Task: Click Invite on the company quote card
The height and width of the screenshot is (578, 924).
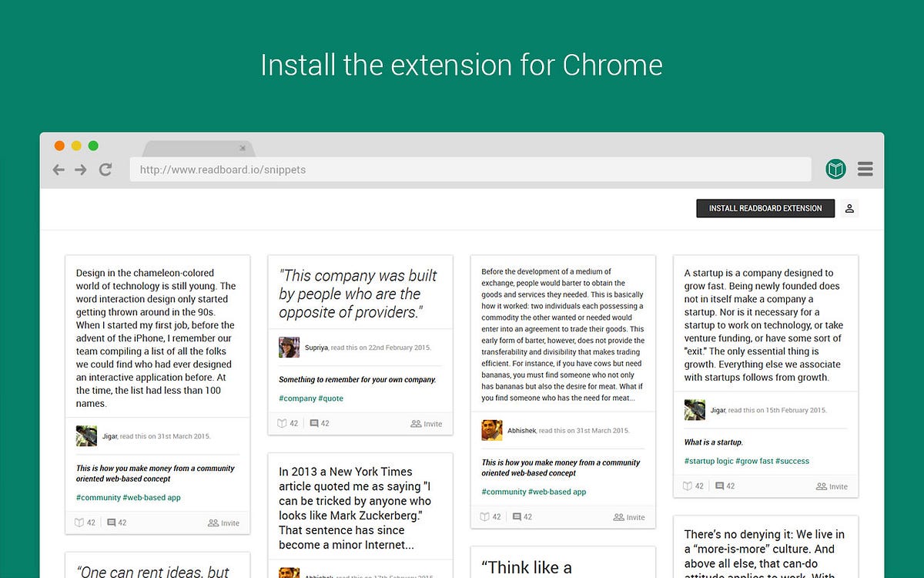Action: (x=427, y=424)
